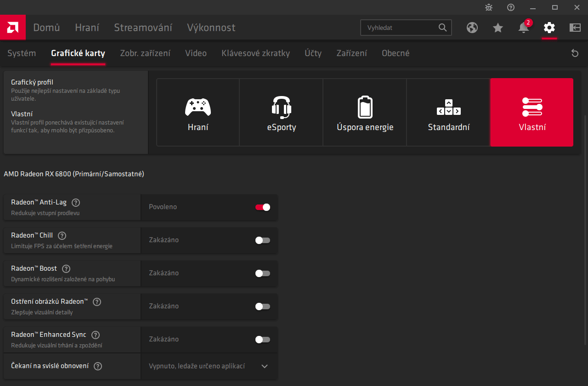Open the help question mark in title bar
Viewport: 588px width, 386px height.
point(511,7)
